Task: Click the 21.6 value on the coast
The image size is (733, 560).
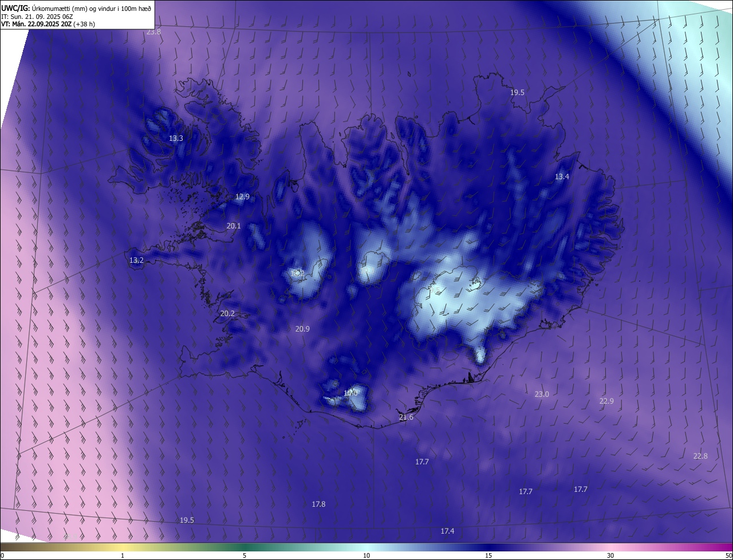Action: click(x=406, y=418)
